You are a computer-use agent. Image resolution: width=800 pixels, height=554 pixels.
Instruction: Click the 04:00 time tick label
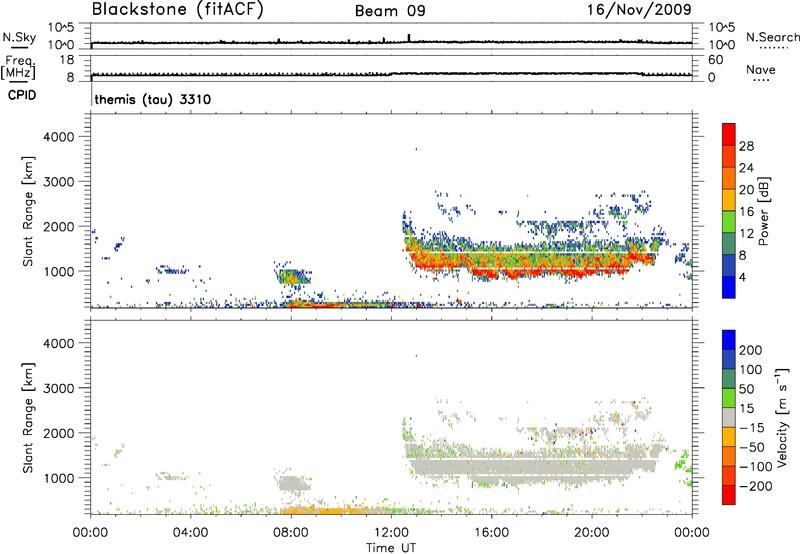[190, 533]
